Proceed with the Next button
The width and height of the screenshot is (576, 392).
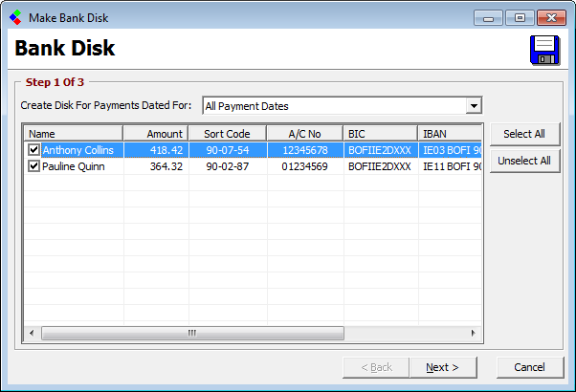click(x=443, y=367)
